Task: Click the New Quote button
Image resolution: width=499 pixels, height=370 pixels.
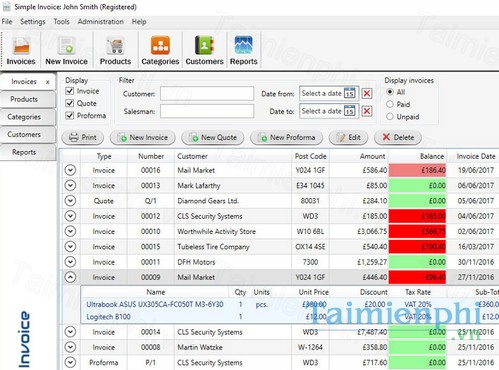Action: coord(213,137)
